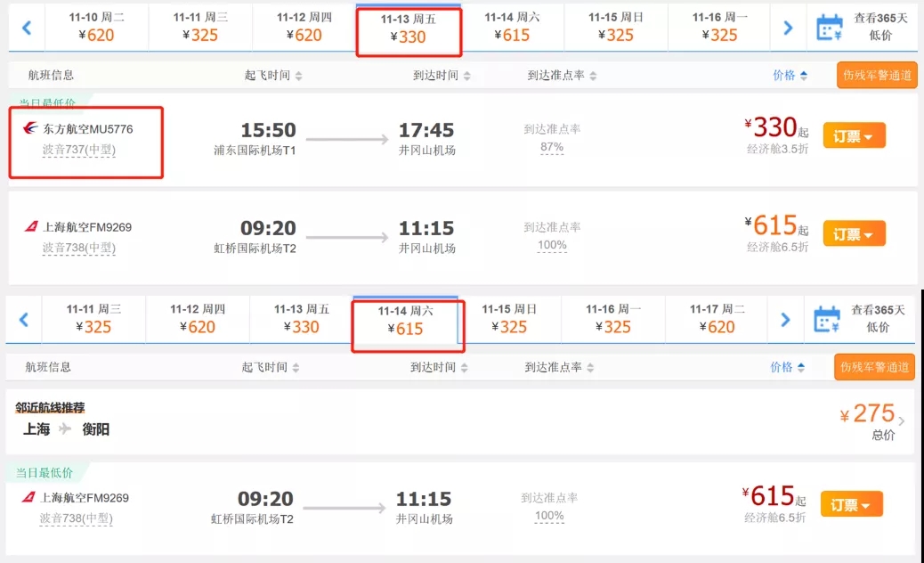Click next dates arrow in top date bar
The width and height of the screenshot is (924, 563).
click(x=788, y=28)
